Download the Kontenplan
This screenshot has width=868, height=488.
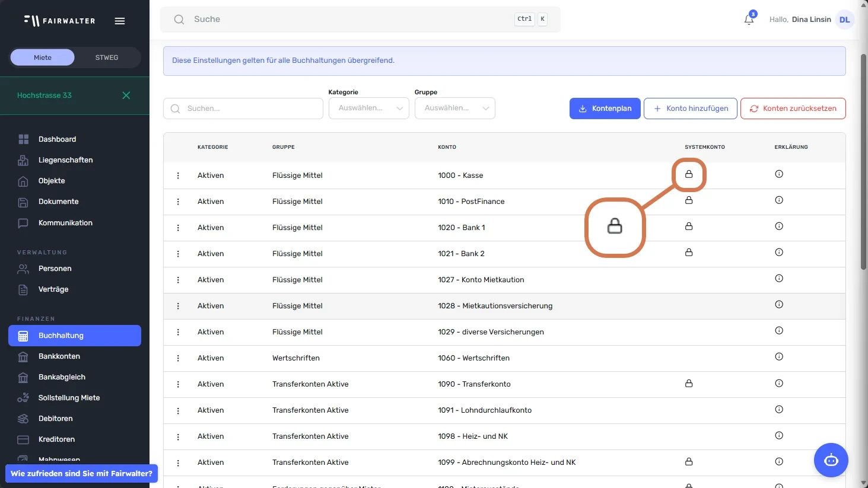coord(605,109)
